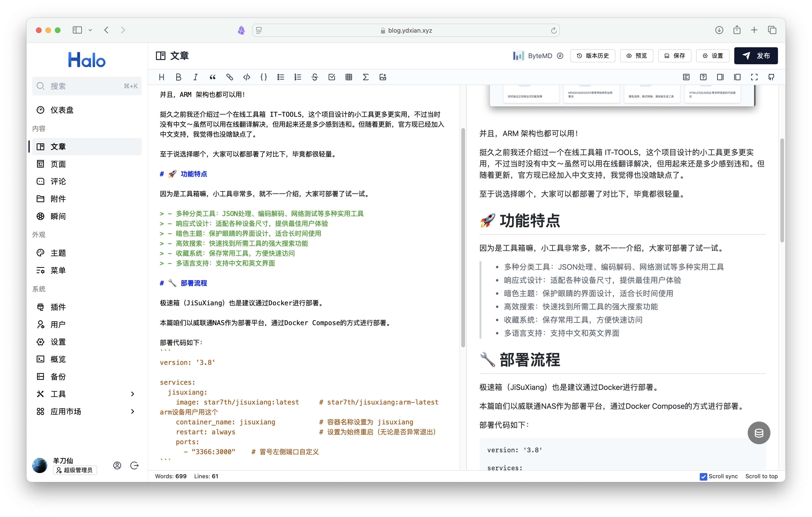This screenshot has height=517, width=812.
Task: Click the editor pane vertical scrollbar
Action: coord(463,237)
